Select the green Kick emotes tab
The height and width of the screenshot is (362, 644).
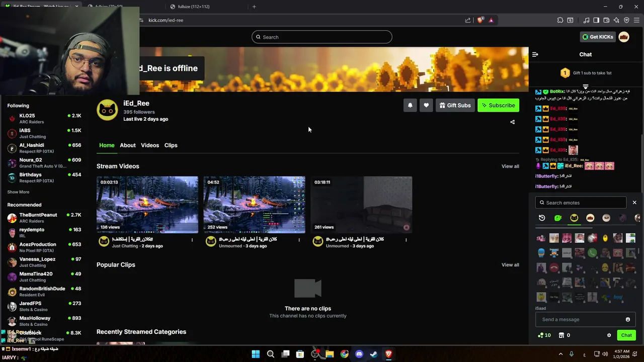click(x=558, y=218)
